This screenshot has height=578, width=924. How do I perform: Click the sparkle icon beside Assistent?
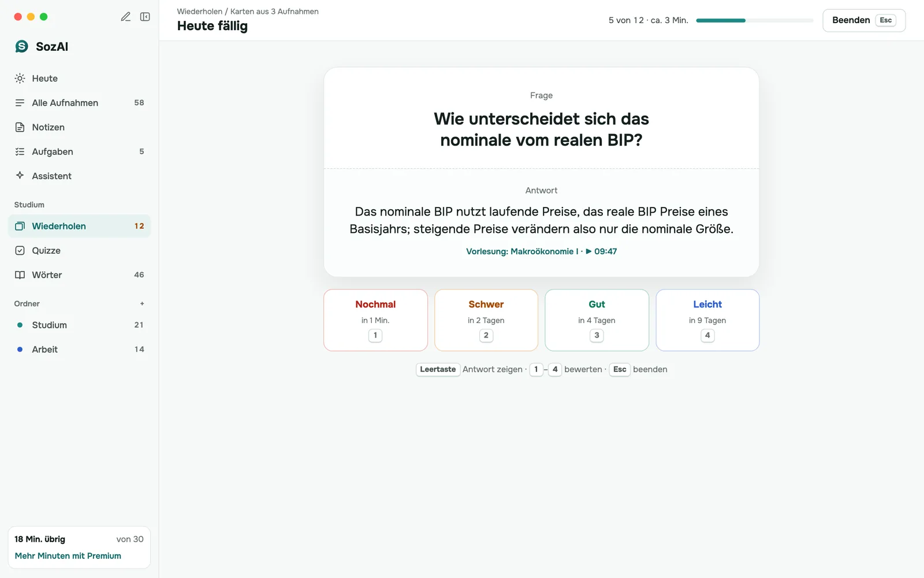[x=20, y=175]
